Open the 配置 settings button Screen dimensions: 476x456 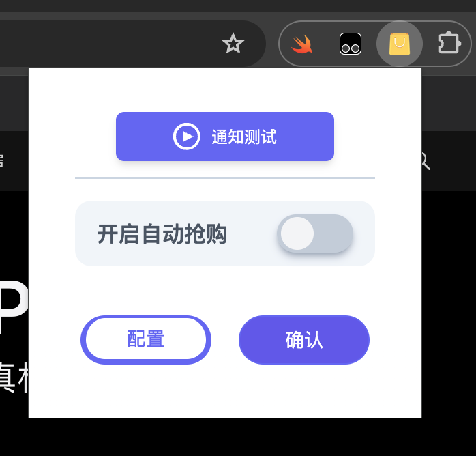[x=146, y=340]
